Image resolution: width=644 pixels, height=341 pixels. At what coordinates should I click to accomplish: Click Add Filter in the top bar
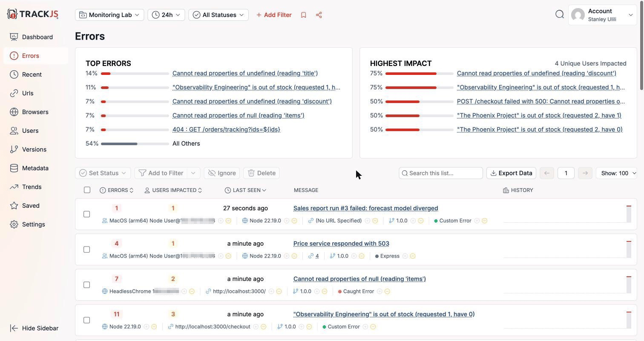coord(274,15)
